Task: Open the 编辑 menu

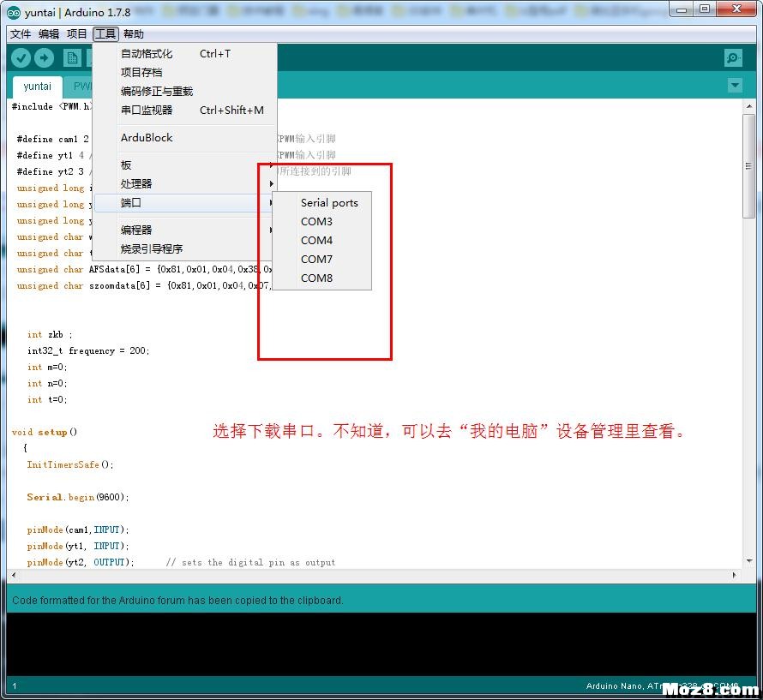Action: (x=49, y=33)
